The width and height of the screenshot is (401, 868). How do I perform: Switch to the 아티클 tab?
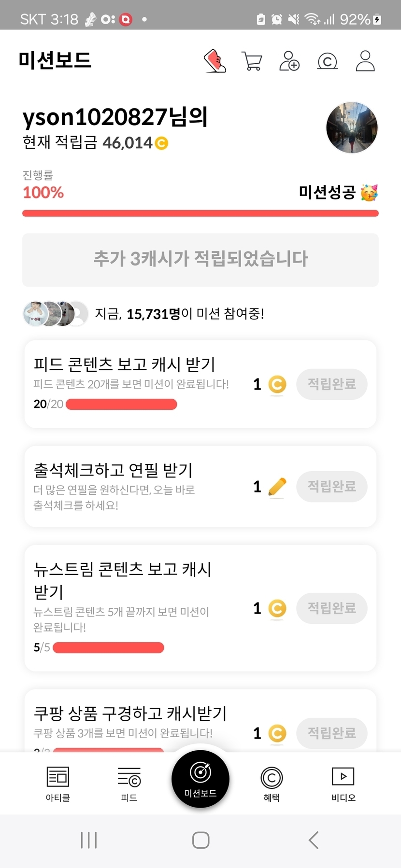tap(58, 783)
